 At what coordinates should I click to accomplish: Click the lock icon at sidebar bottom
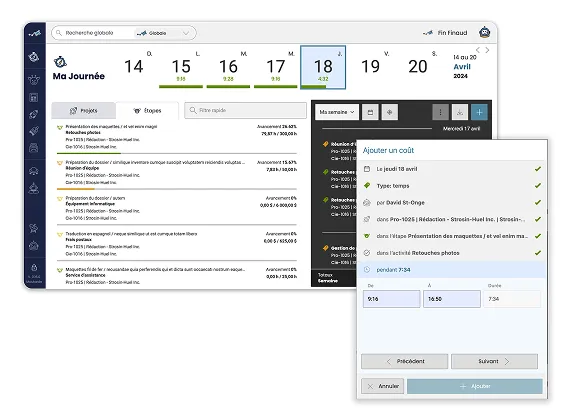34,268
